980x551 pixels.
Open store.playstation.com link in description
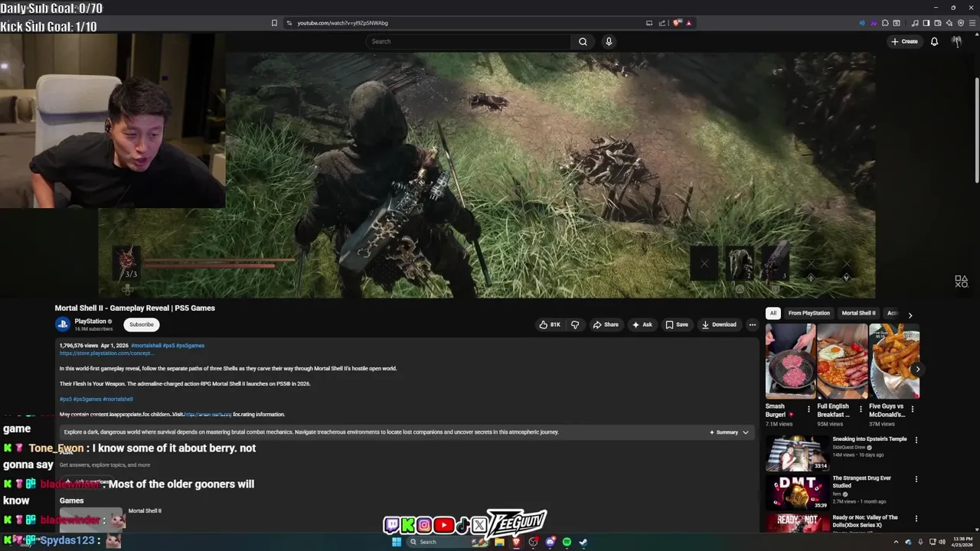click(x=106, y=353)
